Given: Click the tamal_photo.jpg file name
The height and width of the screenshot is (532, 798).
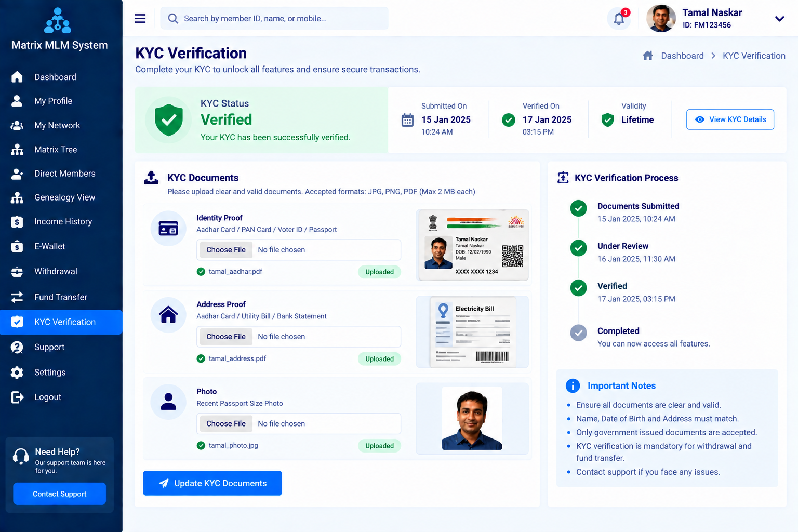Looking at the screenshot, I should [233, 446].
